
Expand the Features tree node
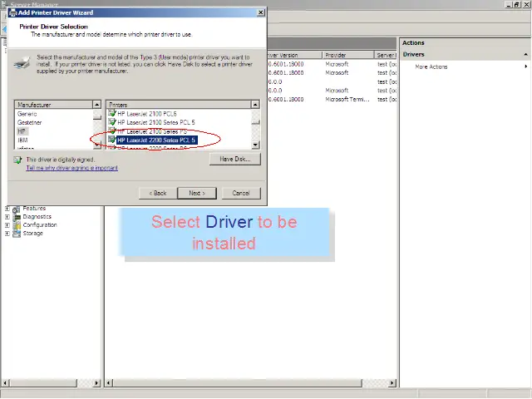click(x=7, y=209)
